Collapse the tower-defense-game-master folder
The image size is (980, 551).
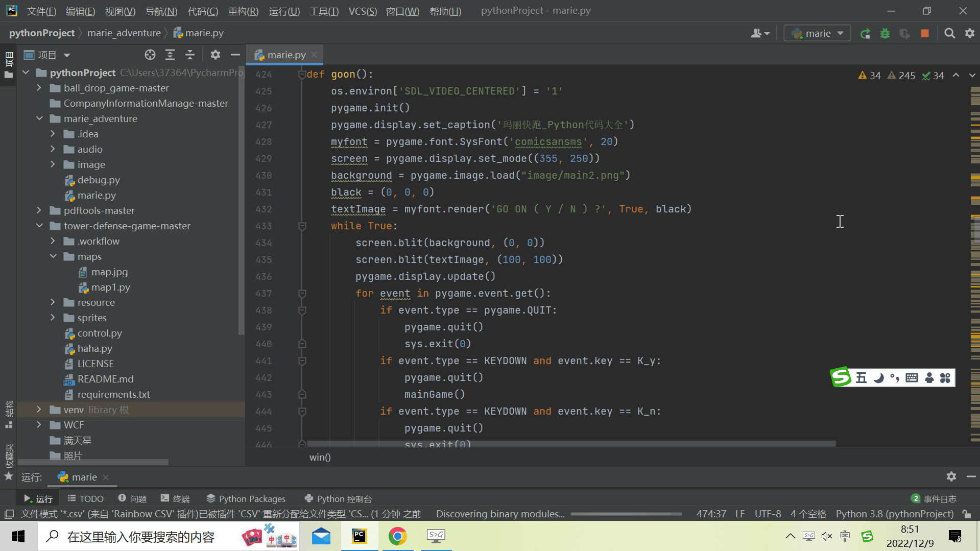tap(39, 226)
